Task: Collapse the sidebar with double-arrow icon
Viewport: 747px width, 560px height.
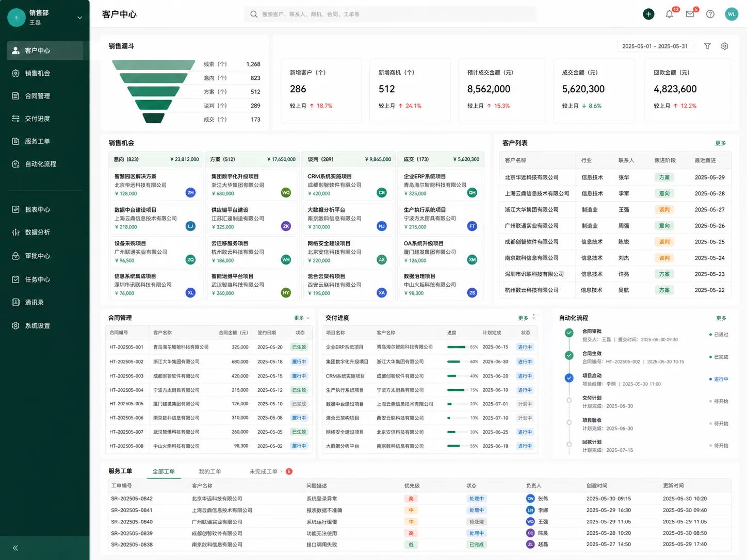Action: (15, 548)
